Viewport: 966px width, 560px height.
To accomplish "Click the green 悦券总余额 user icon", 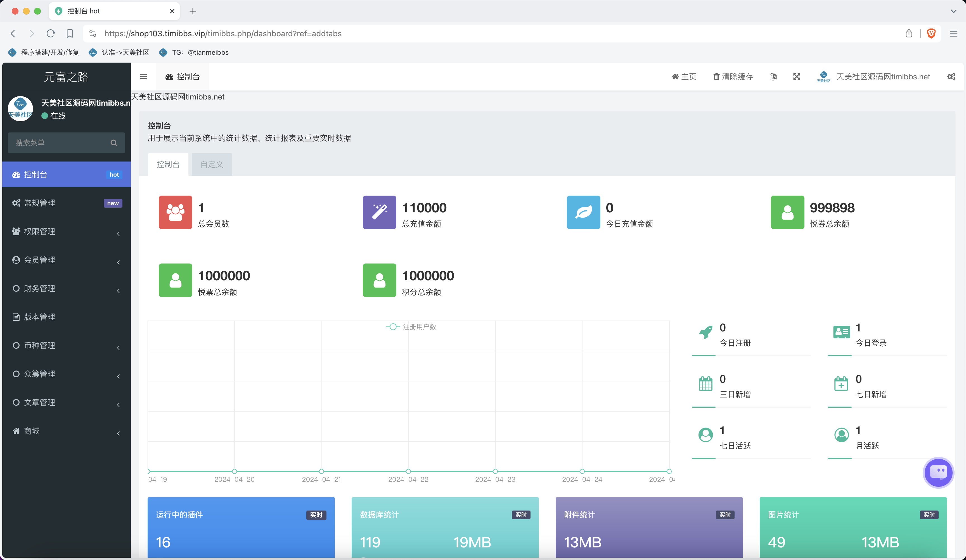I will coord(787,212).
